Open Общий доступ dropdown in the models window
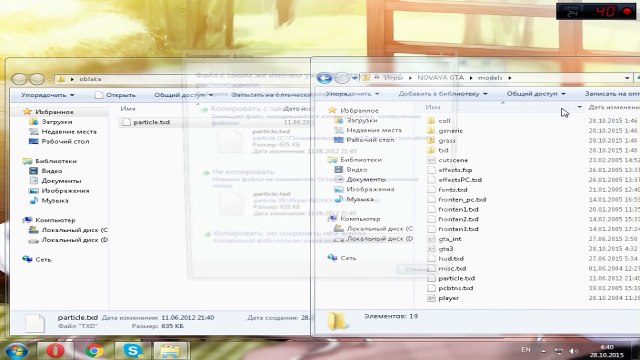 [x=536, y=94]
